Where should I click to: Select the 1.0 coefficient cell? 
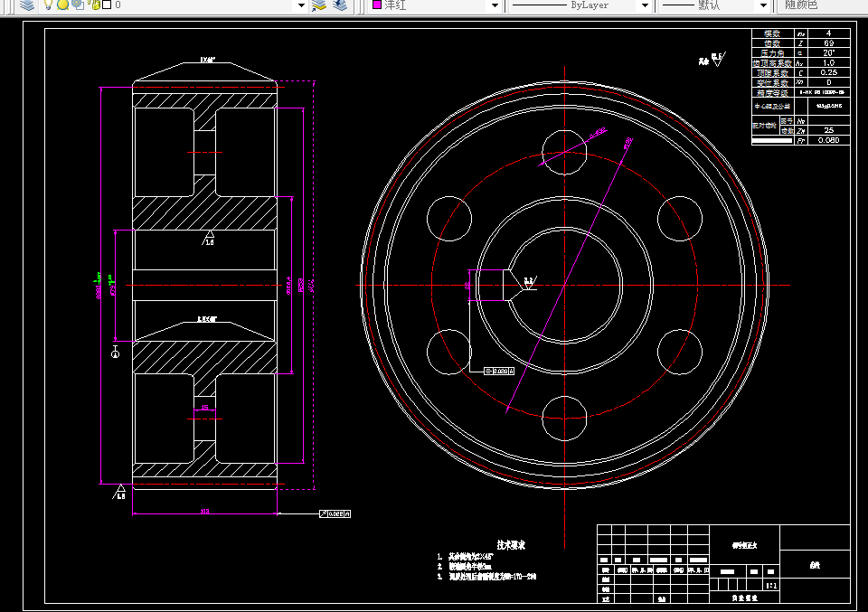(829, 63)
